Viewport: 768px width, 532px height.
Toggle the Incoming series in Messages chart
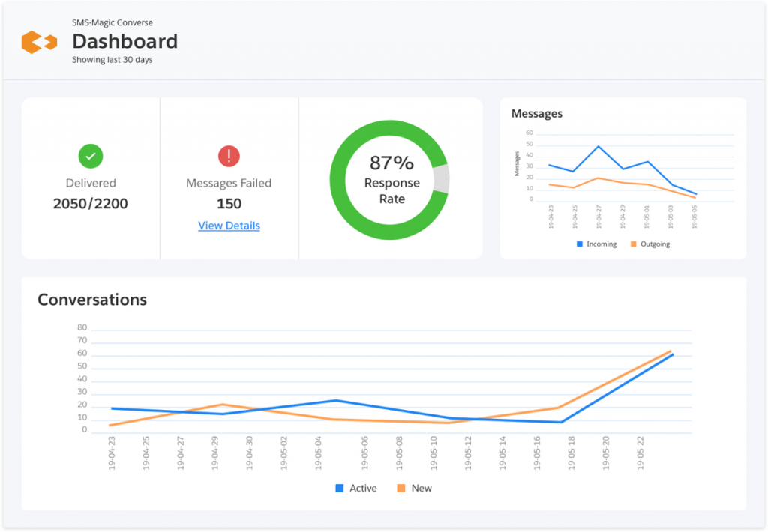pos(592,244)
